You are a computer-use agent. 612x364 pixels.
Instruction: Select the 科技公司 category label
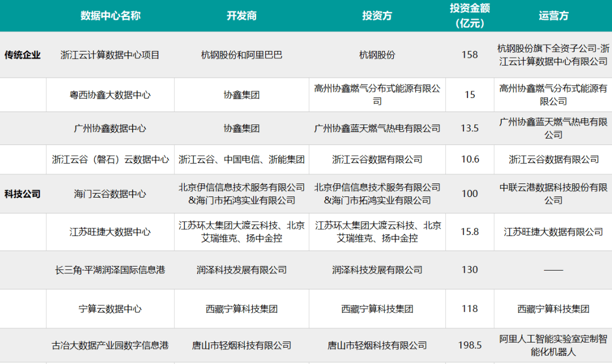23,194
